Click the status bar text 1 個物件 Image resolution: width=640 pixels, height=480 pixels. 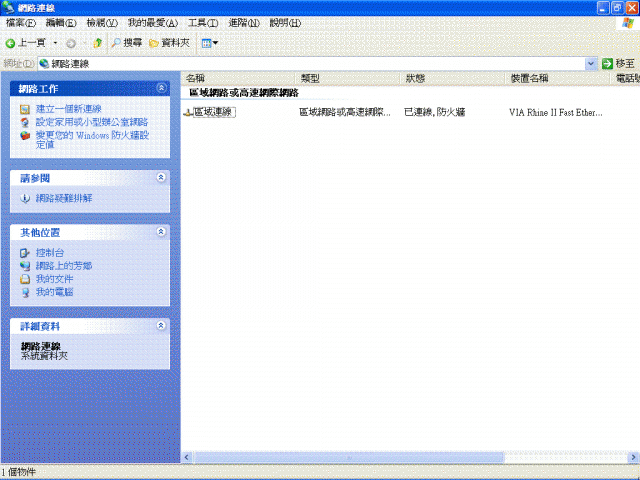(x=18, y=472)
